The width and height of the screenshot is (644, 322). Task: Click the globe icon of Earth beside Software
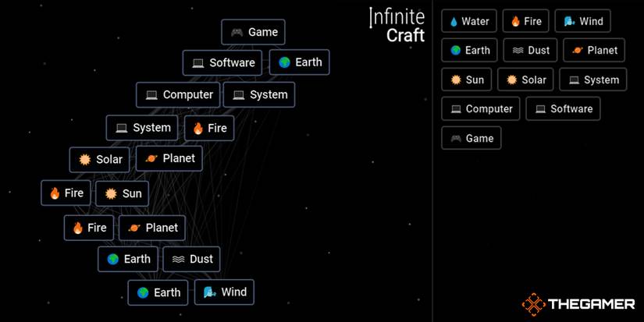click(284, 62)
